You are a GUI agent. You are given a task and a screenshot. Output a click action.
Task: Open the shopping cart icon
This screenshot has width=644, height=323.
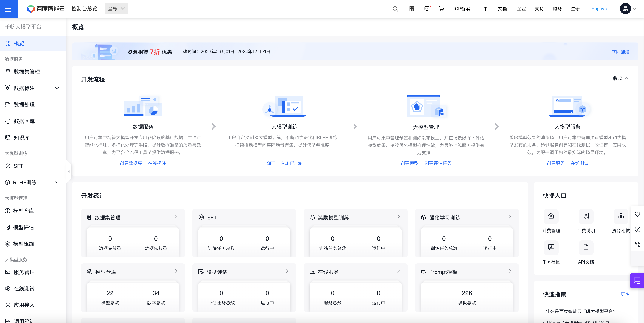point(442,9)
